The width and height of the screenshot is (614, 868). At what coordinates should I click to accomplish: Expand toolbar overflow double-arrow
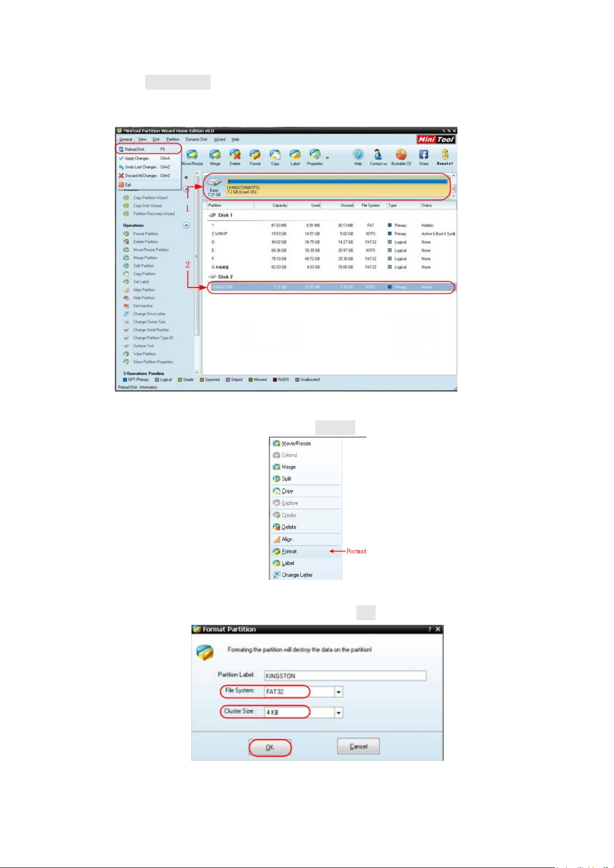click(x=328, y=158)
